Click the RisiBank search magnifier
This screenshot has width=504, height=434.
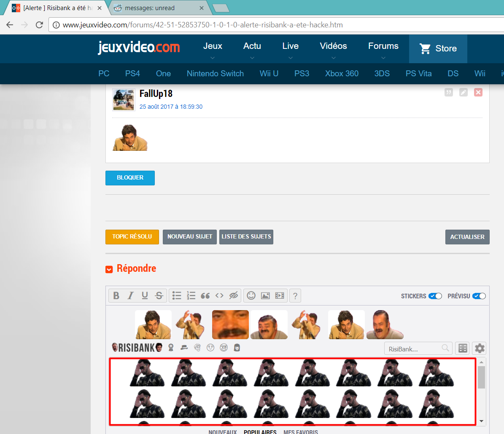point(445,348)
